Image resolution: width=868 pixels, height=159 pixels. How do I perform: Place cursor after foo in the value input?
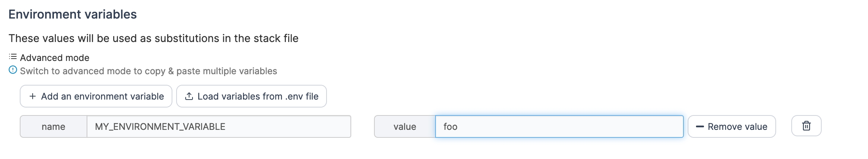pyautogui.click(x=459, y=126)
